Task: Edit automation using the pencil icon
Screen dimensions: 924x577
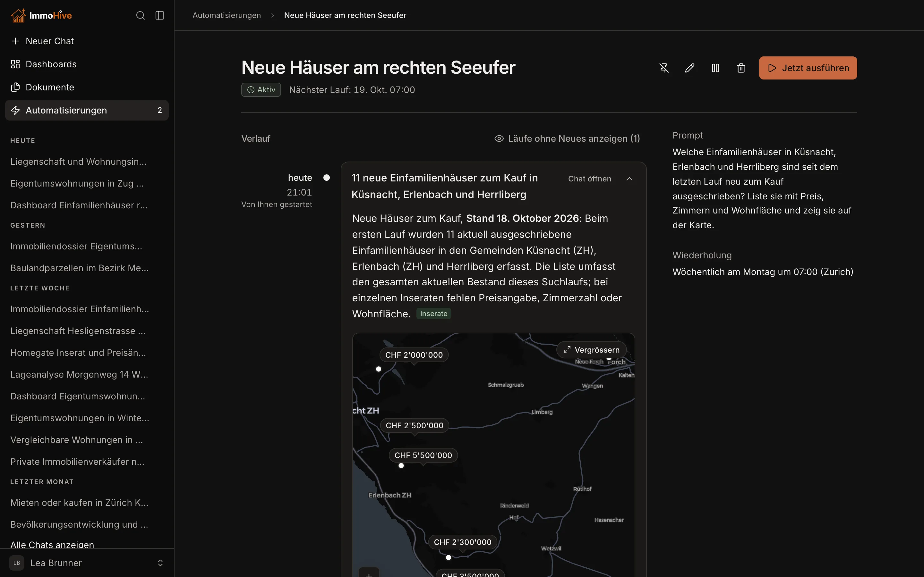Action: pyautogui.click(x=689, y=68)
